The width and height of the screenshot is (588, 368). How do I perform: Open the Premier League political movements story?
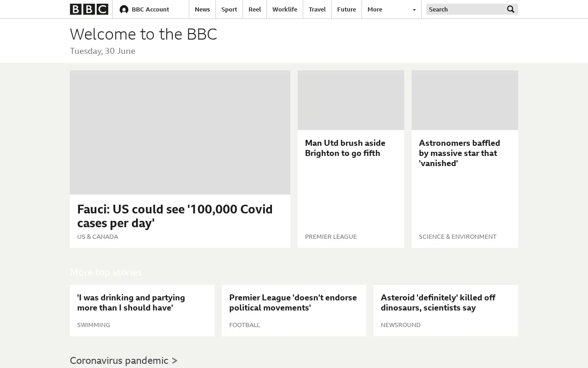pos(293,303)
